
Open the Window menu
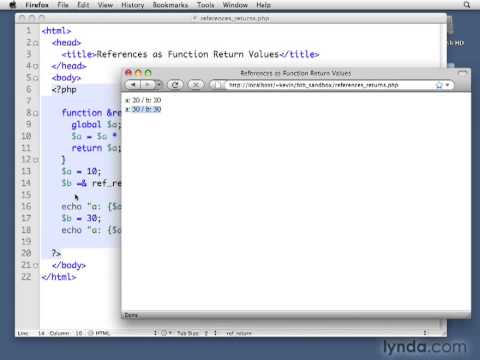click(x=235, y=5)
